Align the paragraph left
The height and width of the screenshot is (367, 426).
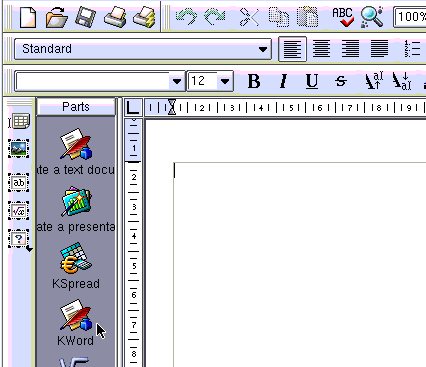[x=292, y=49]
